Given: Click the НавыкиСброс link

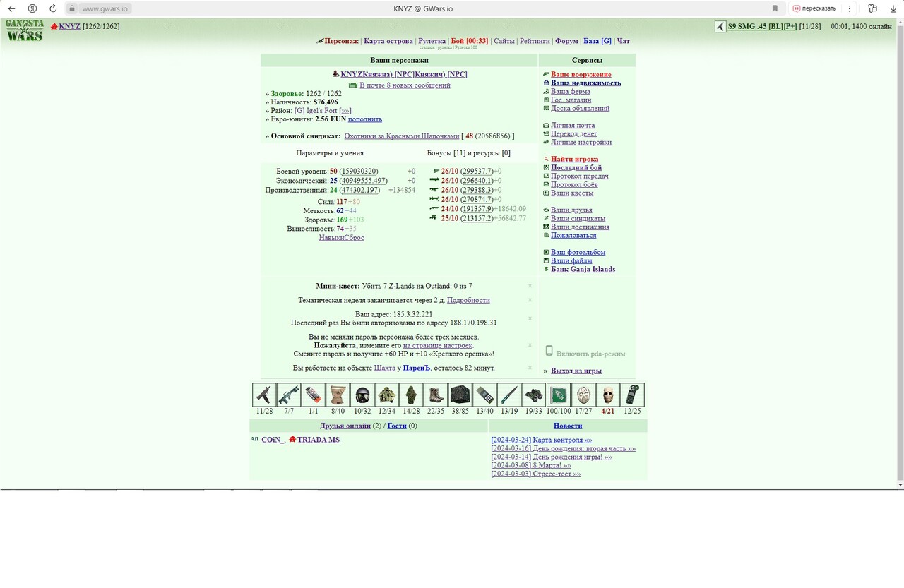Looking at the screenshot, I should [341, 238].
